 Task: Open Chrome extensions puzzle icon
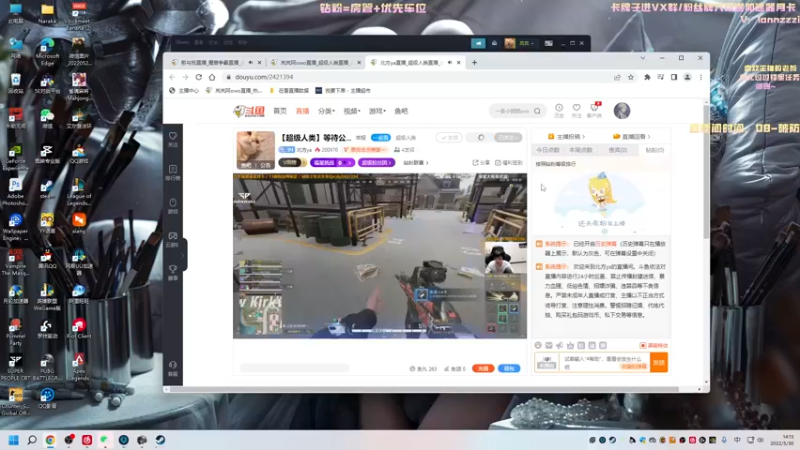(x=647, y=77)
